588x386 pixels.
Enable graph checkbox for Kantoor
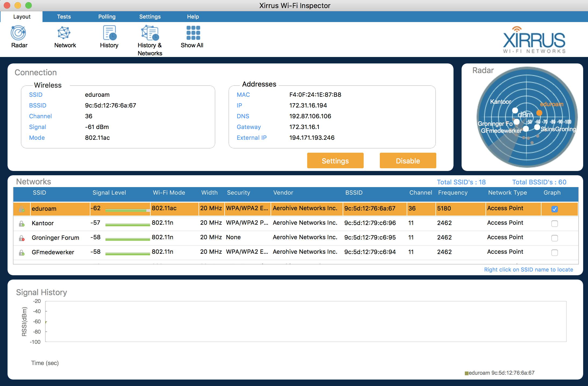point(554,224)
